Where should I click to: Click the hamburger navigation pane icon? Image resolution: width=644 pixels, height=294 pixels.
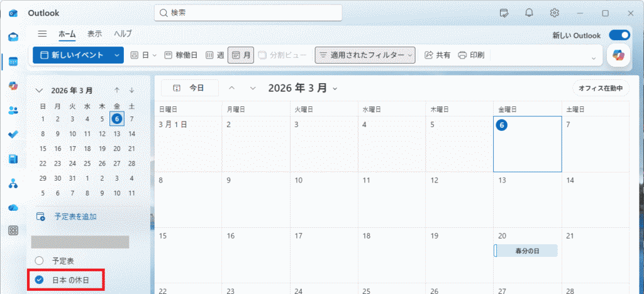pyautogui.click(x=43, y=34)
